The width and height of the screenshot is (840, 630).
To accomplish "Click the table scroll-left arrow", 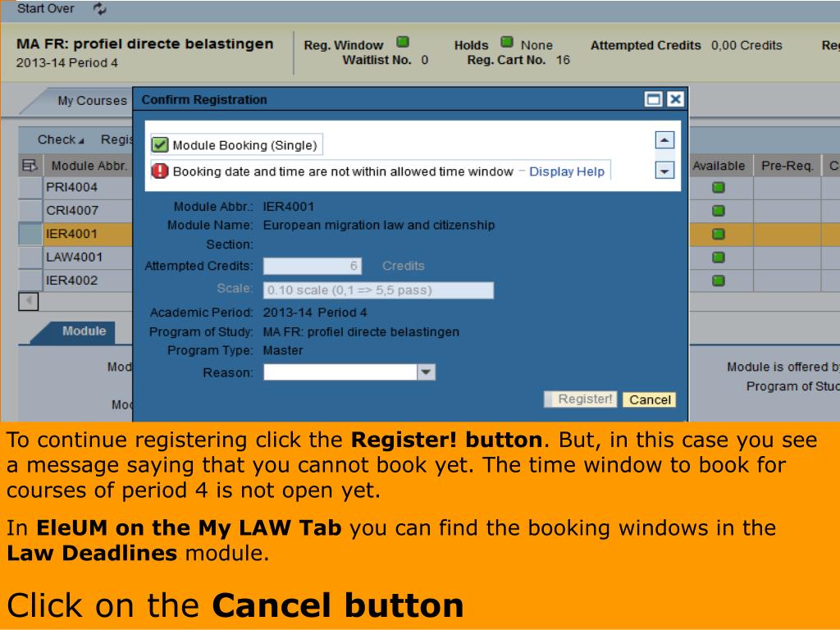I will (29, 302).
